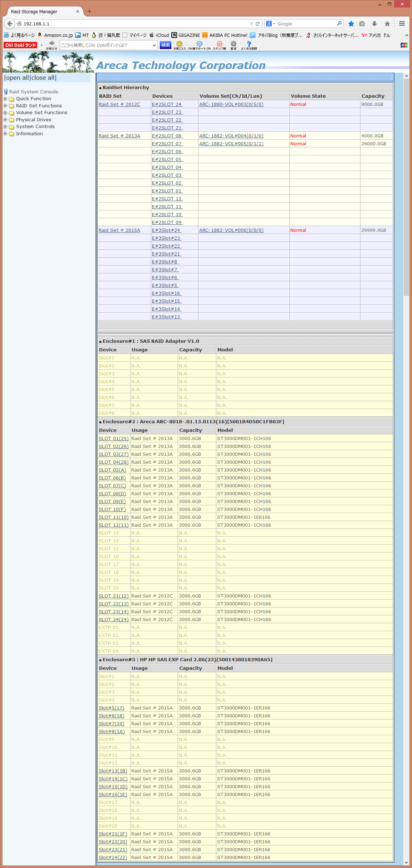The height and width of the screenshot is (868, 412).
Task: Click the Oki Doki help question icon
Action: (249, 44)
